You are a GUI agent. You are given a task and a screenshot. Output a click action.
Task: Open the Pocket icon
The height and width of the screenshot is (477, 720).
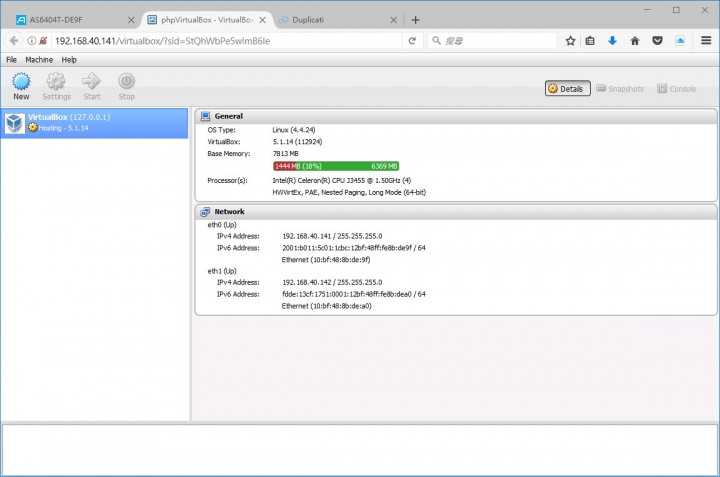(658, 41)
